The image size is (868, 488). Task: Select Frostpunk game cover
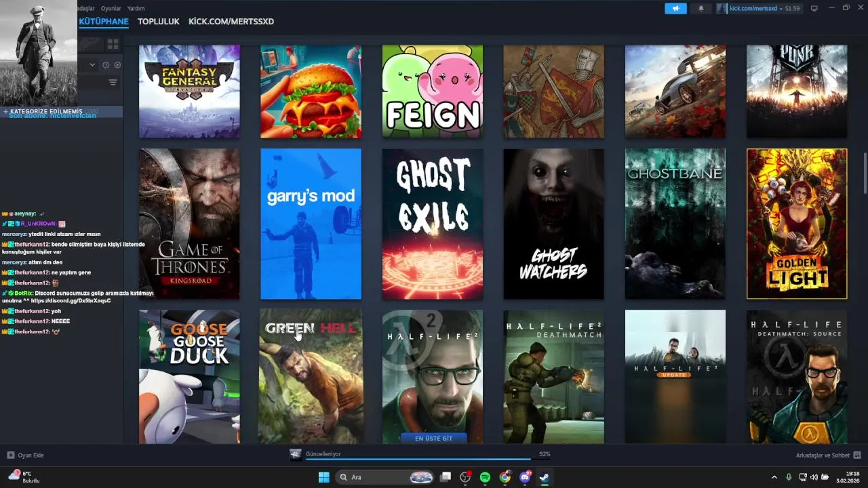797,91
